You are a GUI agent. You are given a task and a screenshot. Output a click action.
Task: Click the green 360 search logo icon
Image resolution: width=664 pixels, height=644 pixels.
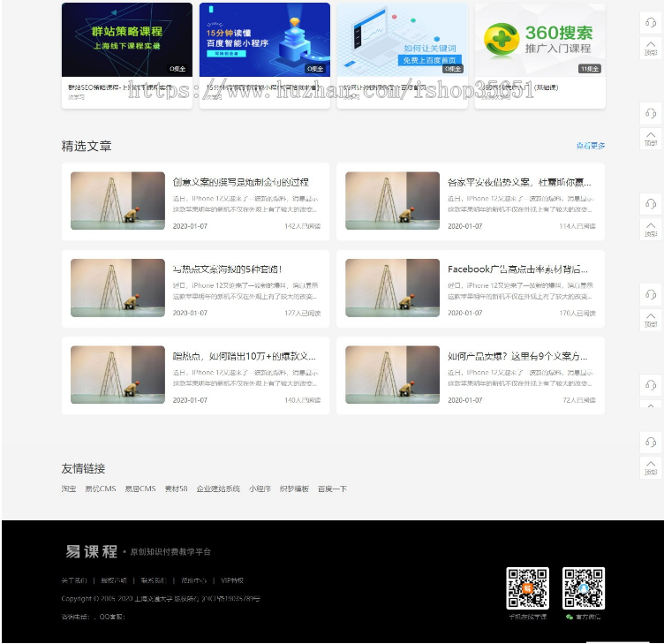[x=502, y=40]
